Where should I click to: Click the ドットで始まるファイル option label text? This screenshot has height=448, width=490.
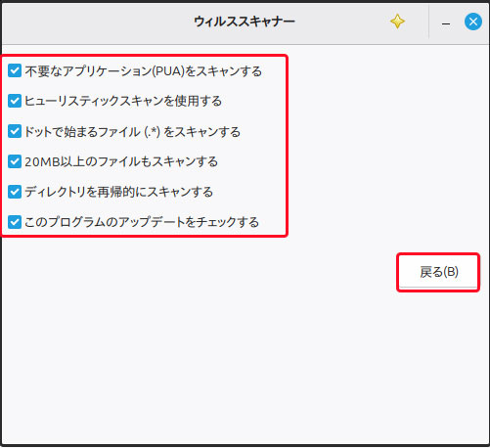click(82, 132)
